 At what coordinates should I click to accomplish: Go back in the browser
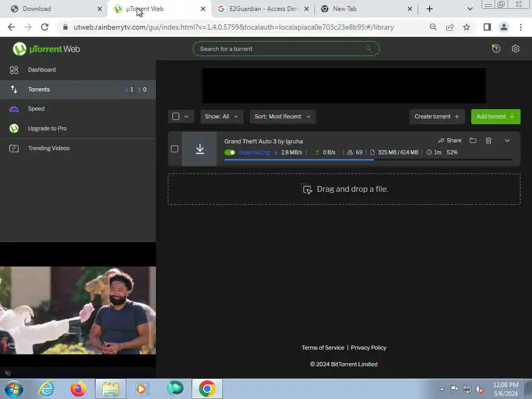click(11, 27)
